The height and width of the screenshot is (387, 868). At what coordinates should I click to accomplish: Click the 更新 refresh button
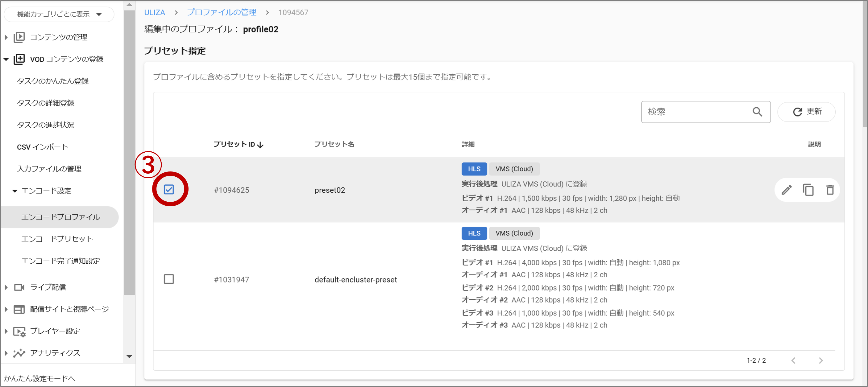tap(806, 112)
